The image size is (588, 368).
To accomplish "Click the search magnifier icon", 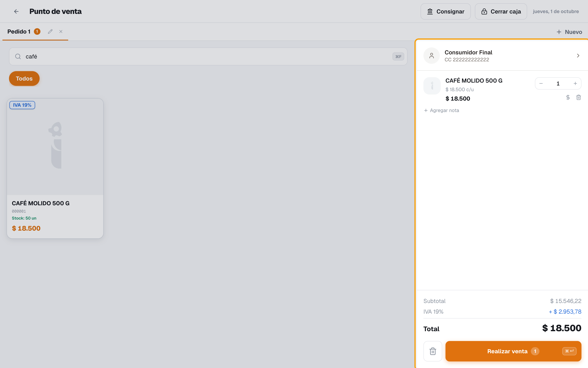I will pyautogui.click(x=18, y=56).
